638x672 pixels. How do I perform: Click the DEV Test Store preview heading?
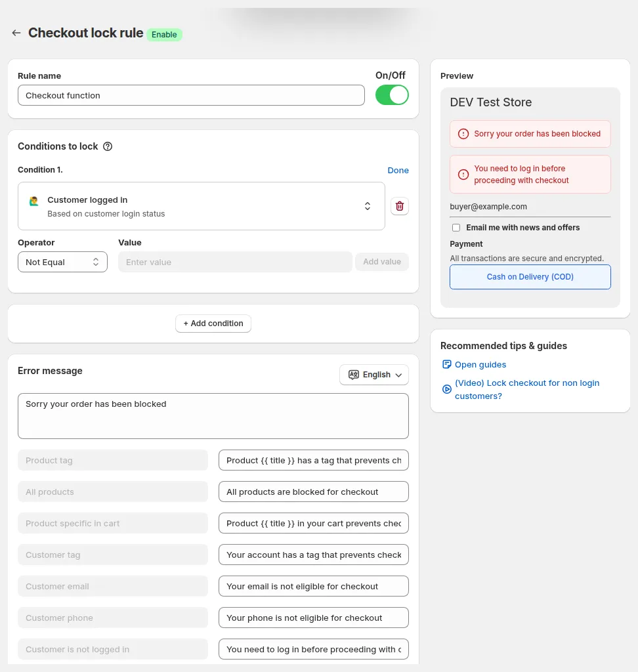(490, 102)
